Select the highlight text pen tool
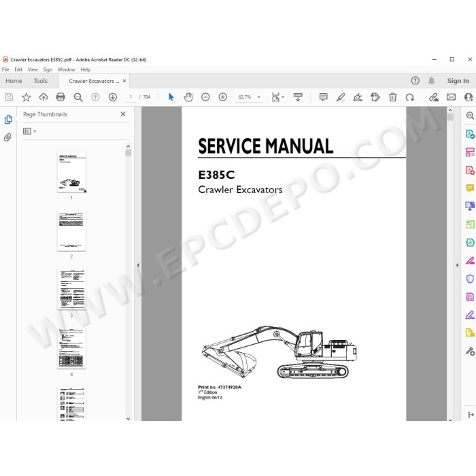This screenshot has width=476, height=476. click(x=341, y=97)
